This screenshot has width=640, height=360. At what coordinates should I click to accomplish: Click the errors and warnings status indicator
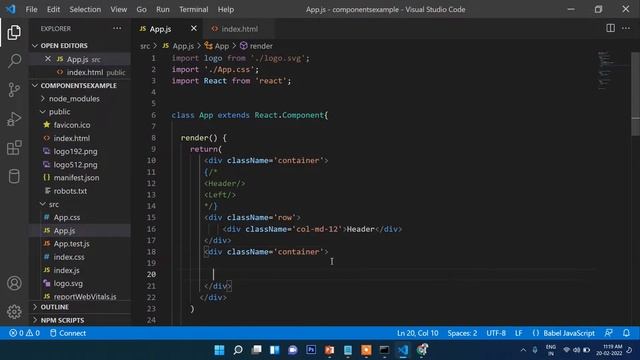(x=24, y=333)
